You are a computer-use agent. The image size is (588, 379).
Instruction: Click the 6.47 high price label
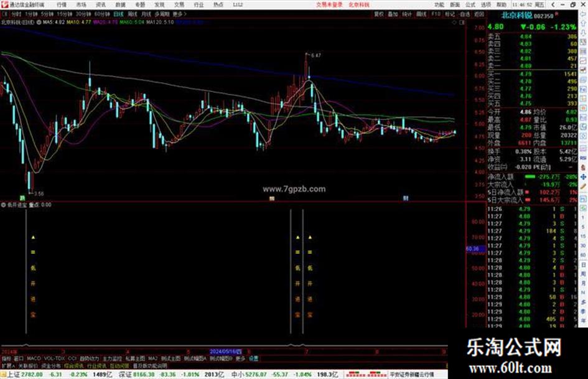316,55
